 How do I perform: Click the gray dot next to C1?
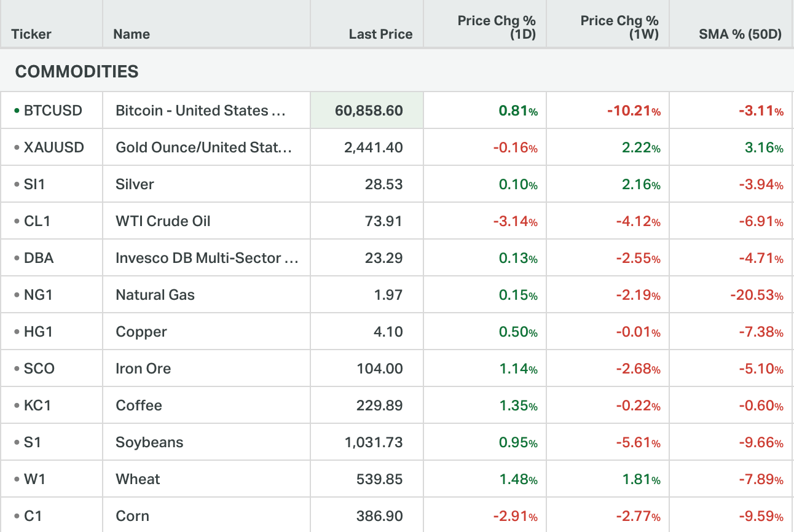(x=17, y=517)
